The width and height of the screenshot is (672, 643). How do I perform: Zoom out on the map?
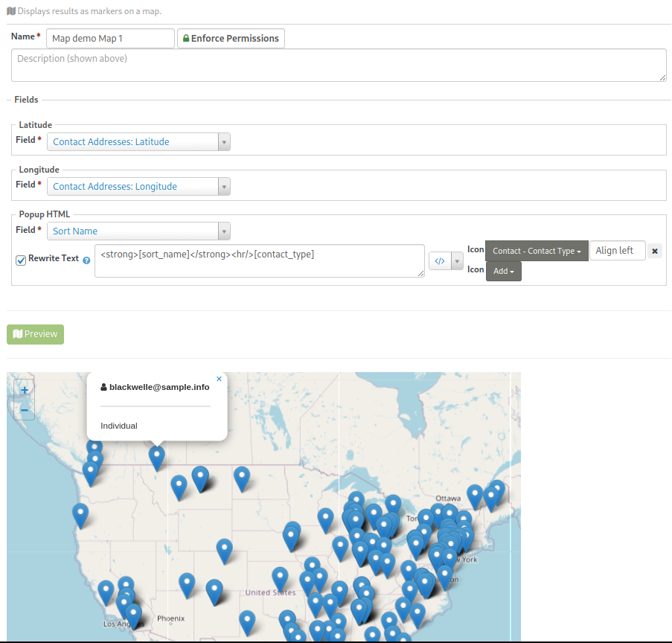25,410
